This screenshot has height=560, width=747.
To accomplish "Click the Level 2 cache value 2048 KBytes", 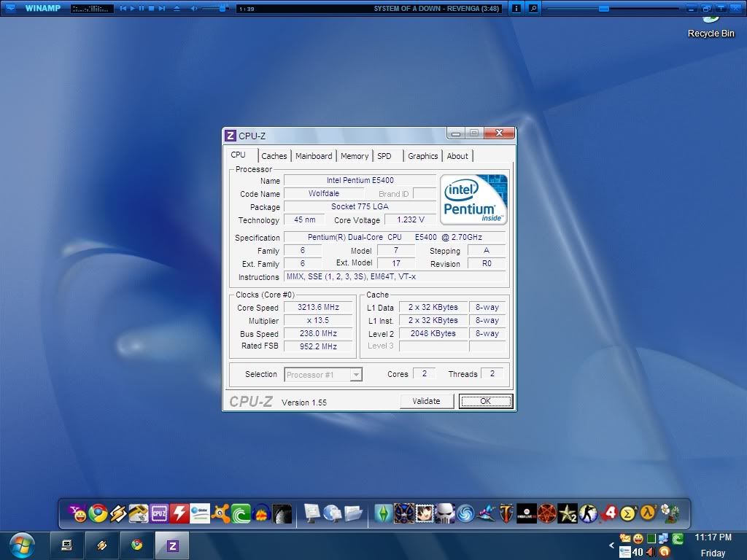I will click(433, 334).
